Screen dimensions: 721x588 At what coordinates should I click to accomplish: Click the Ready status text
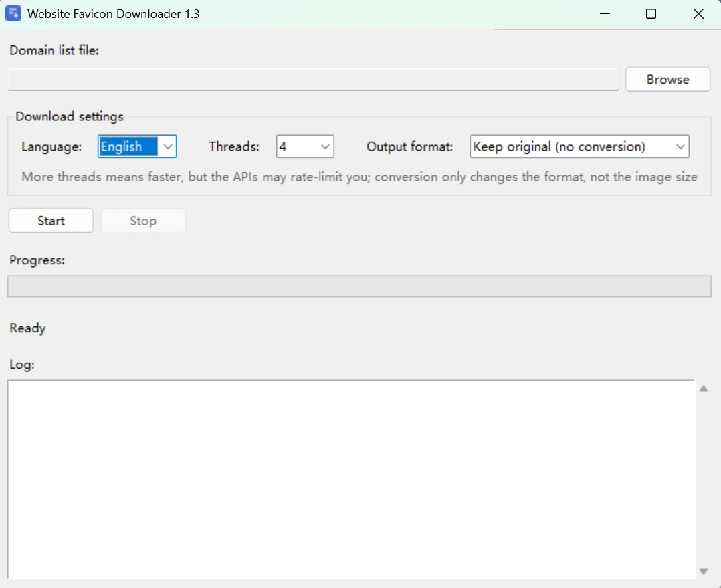pos(27,328)
